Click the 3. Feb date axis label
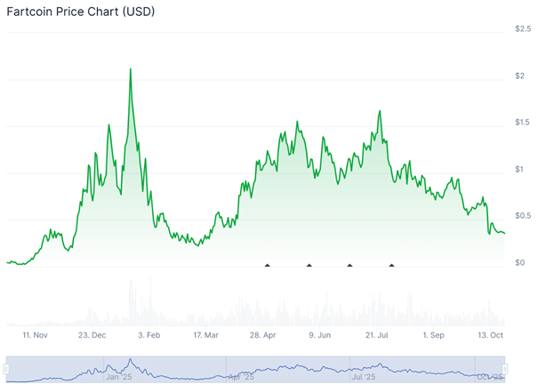The height and width of the screenshot is (392, 538). [x=149, y=335]
